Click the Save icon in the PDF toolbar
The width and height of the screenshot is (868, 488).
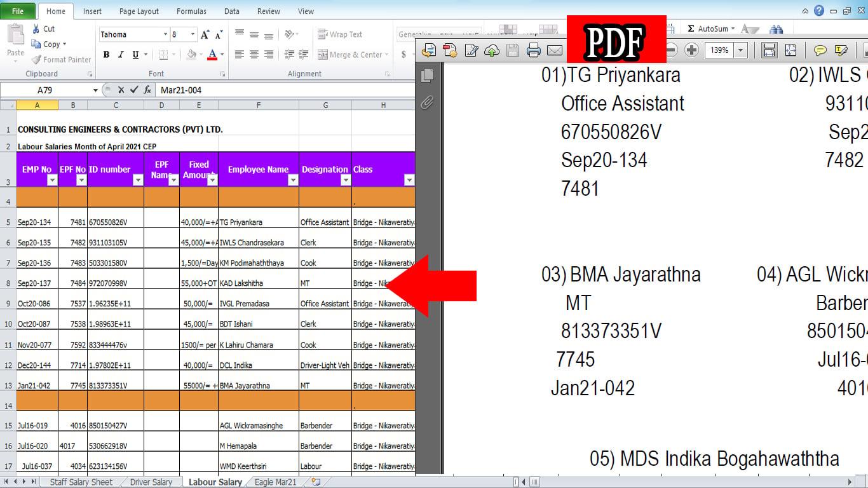[513, 50]
